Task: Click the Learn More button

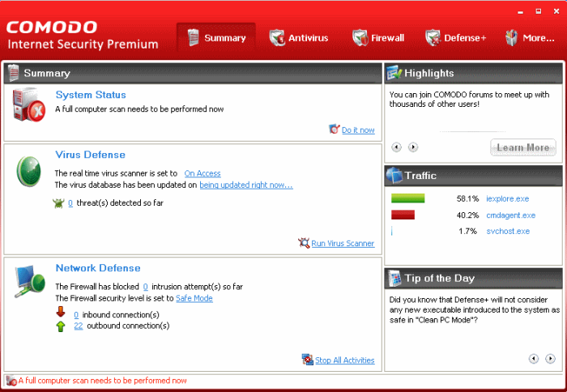Action: [523, 147]
